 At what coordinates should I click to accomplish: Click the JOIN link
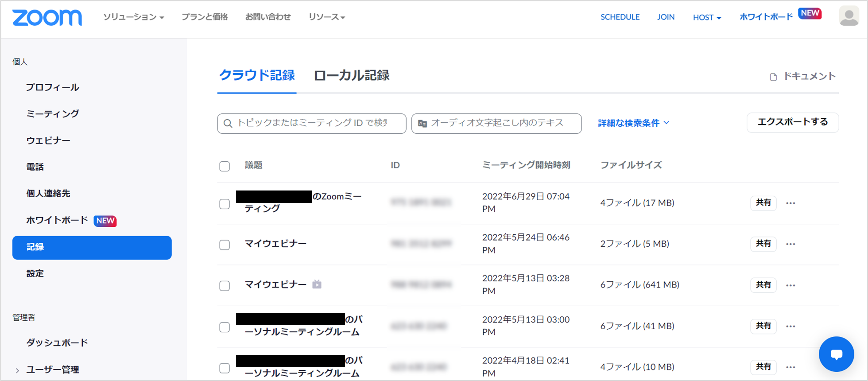click(666, 17)
